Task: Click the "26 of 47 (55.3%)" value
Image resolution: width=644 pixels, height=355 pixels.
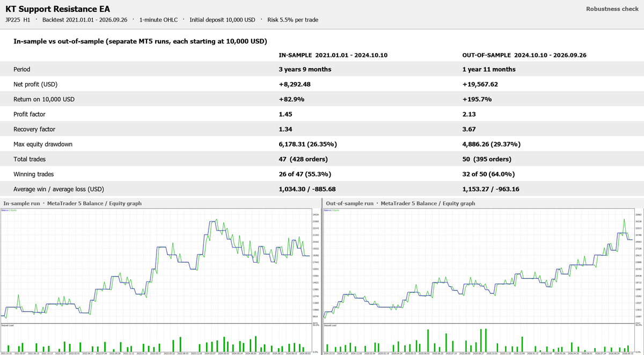Action: 305,175
